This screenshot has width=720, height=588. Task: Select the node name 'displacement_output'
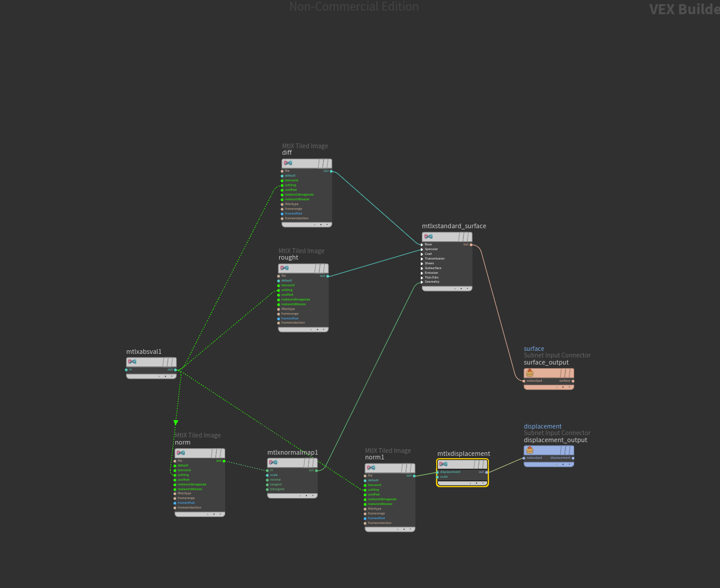556,440
